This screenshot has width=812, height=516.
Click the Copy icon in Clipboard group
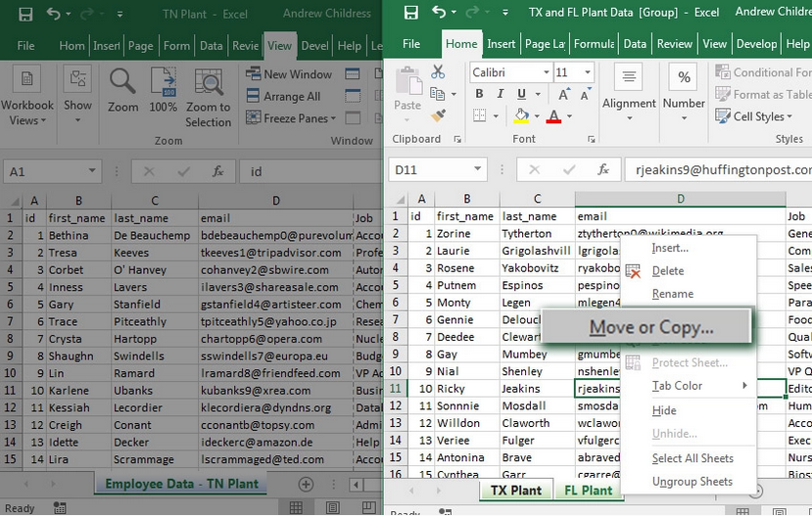tap(438, 94)
